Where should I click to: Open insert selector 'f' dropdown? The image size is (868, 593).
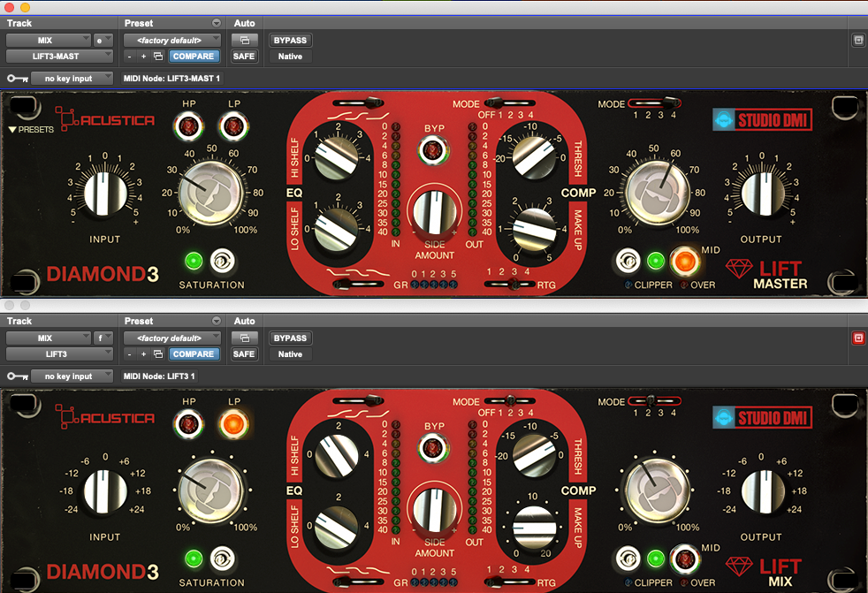103,338
